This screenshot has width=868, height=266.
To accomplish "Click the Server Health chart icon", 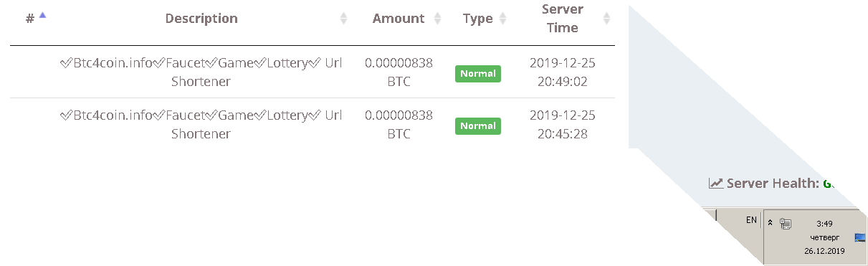I will tap(715, 184).
